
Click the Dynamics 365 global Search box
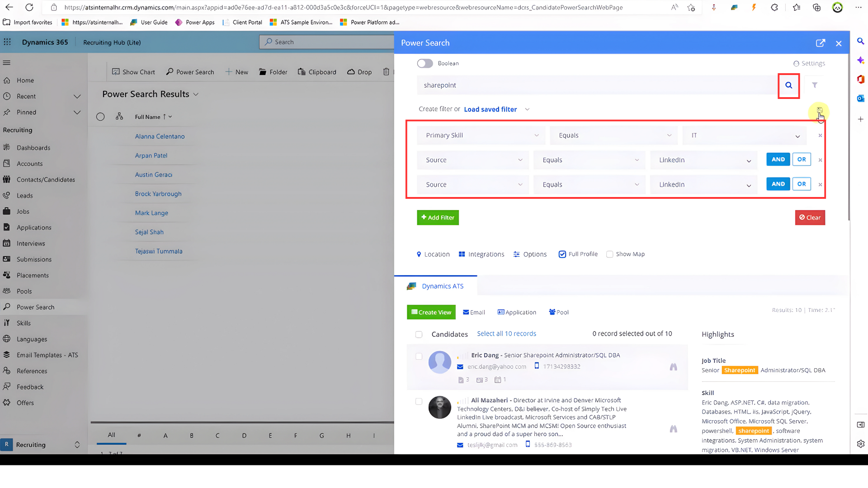327,42
